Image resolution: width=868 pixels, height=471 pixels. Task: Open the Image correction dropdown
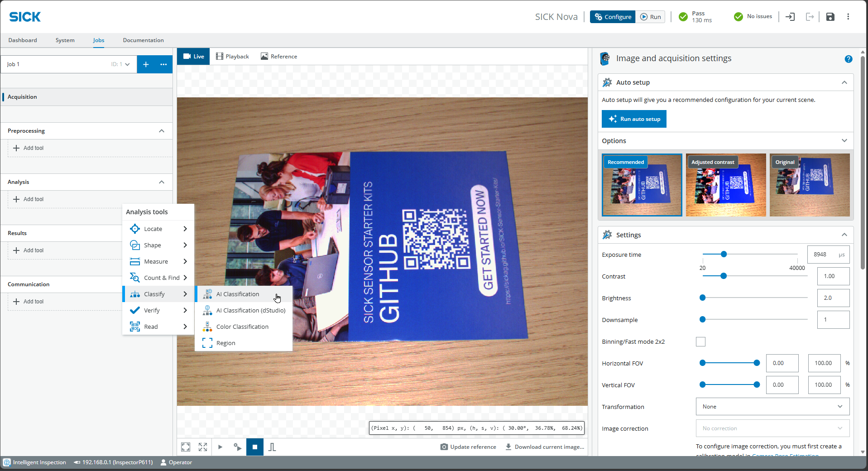[x=772, y=428]
